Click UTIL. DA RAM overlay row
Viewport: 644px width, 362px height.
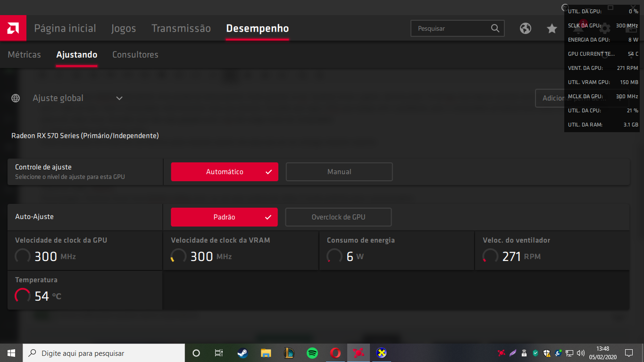coord(603,125)
